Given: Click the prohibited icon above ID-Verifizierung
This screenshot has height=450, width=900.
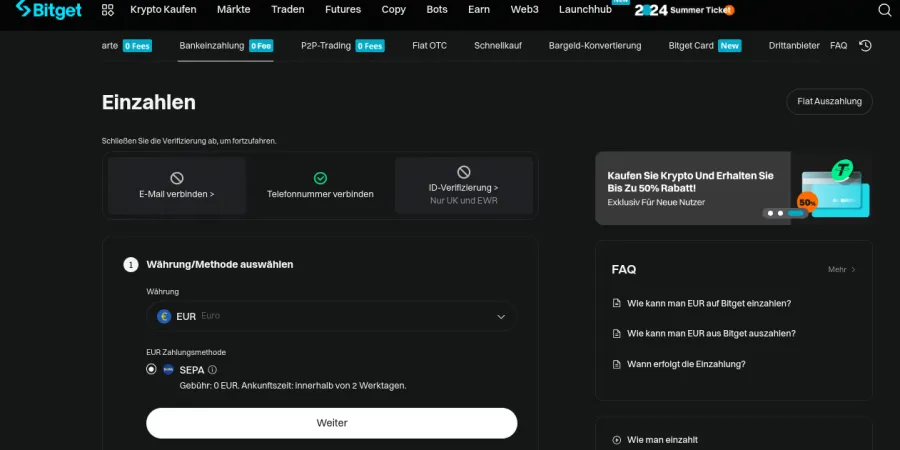Looking at the screenshot, I should [464, 172].
